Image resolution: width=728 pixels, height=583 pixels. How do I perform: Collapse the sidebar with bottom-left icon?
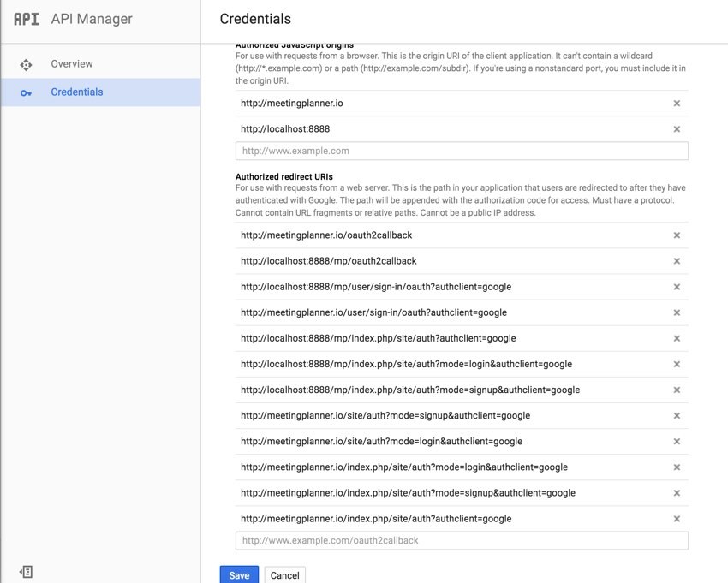coord(26,572)
